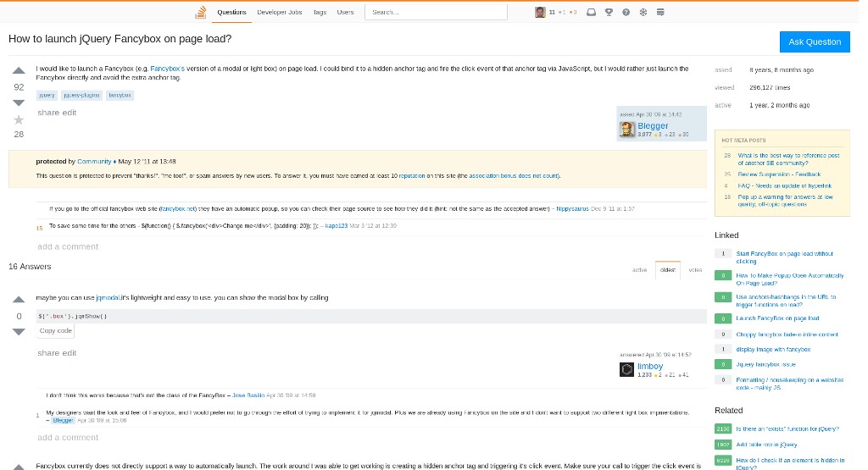Open the reputation link in protected notice

tap(412, 176)
